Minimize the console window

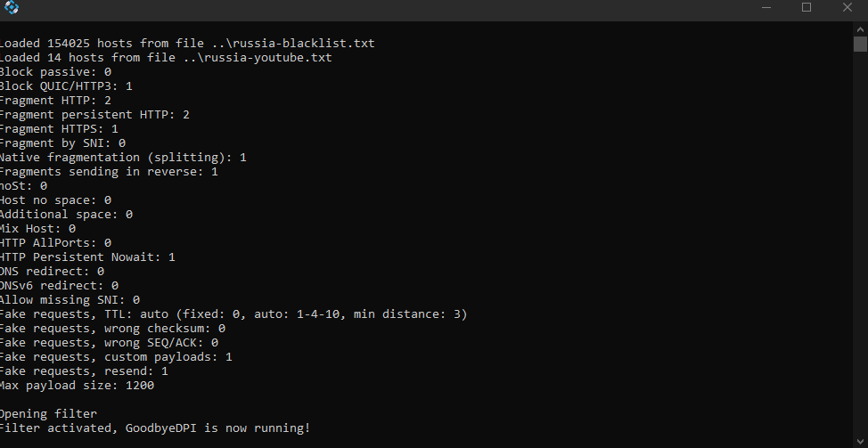tap(766, 7)
